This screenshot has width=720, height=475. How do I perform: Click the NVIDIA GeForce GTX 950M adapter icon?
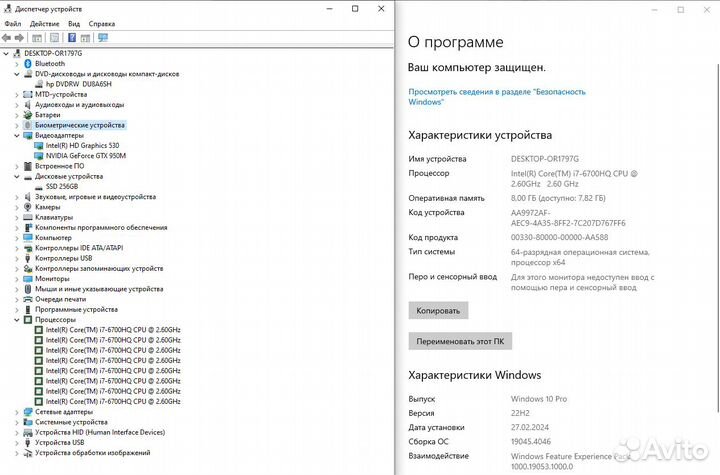(39, 155)
